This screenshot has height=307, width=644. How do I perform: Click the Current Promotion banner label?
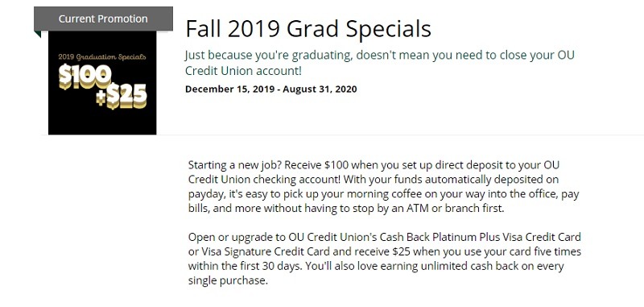click(x=103, y=19)
